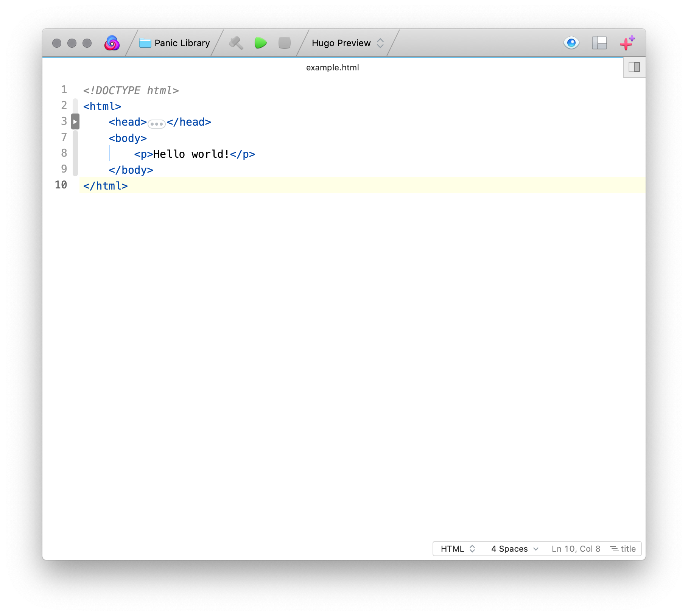Image resolution: width=688 pixels, height=616 pixels.
Task: Close the window with the first traffic light
Action: tap(57, 43)
